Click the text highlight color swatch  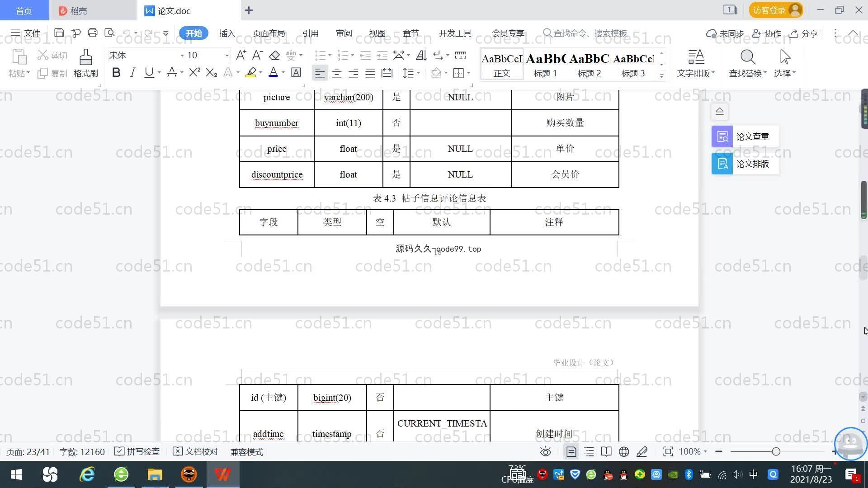[251, 72]
